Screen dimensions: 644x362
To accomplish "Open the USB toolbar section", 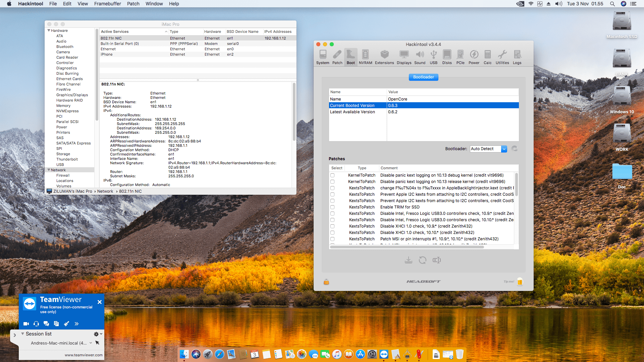I will coord(433,57).
